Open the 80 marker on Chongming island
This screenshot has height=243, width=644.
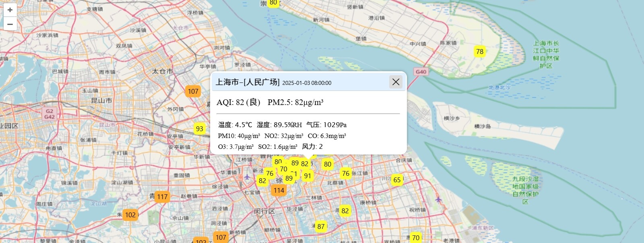coord(273,3)
